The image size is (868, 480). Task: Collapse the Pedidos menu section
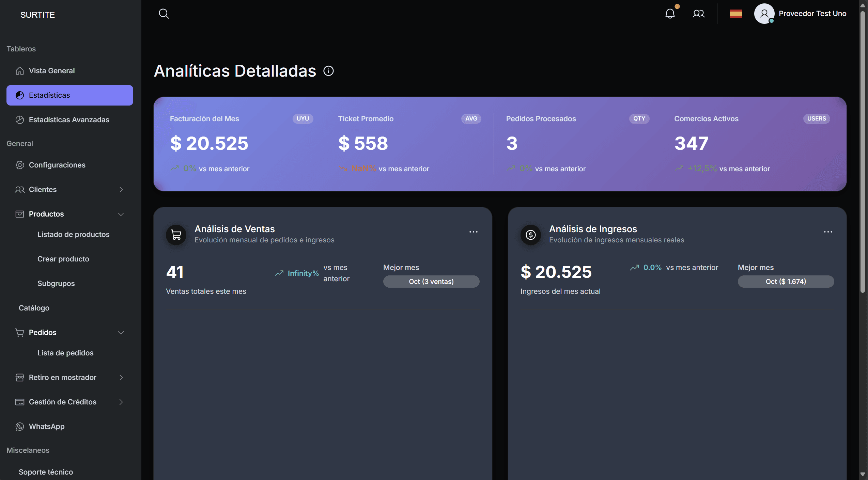pos(121,333)
